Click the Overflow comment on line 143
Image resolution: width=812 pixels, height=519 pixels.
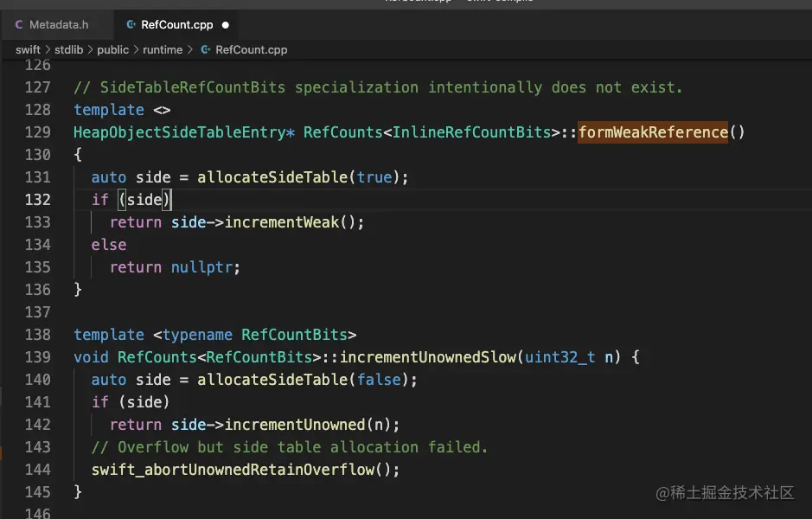[x=290, y=447]
